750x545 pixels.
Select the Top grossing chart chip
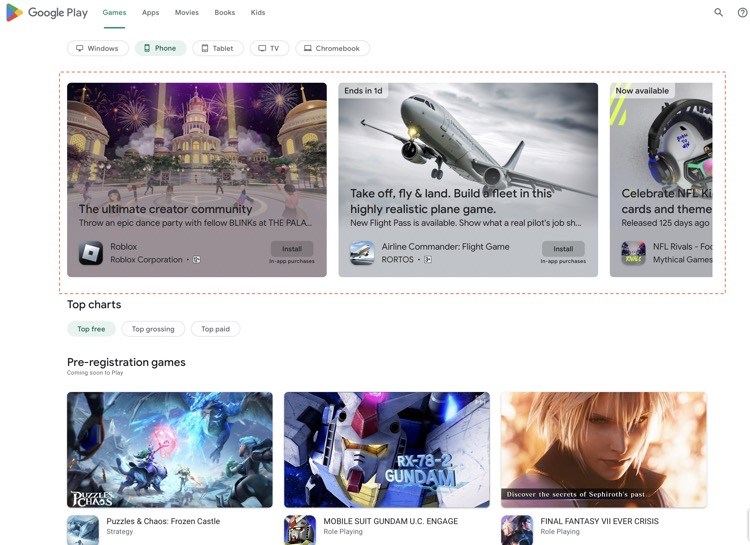[x=153, y=329]
